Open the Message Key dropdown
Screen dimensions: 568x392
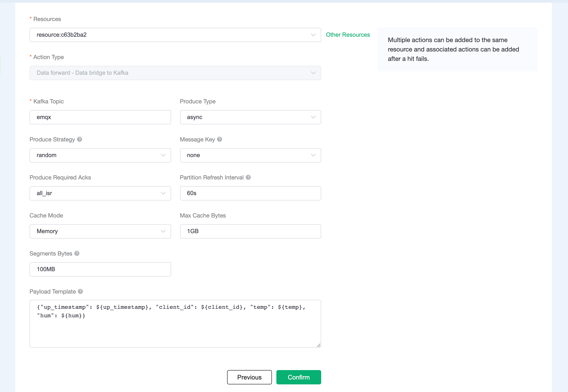coord(250,155)
